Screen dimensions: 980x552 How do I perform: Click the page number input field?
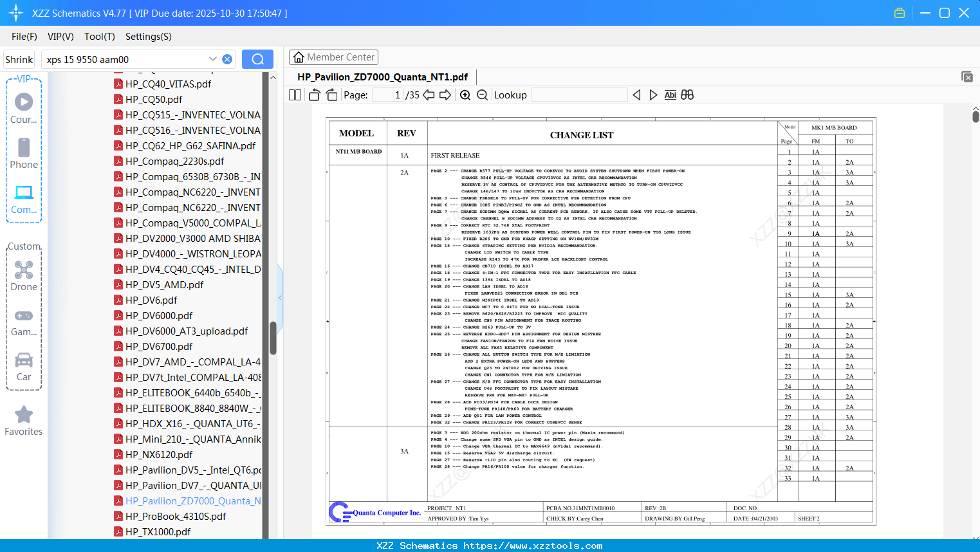[388, 95]
